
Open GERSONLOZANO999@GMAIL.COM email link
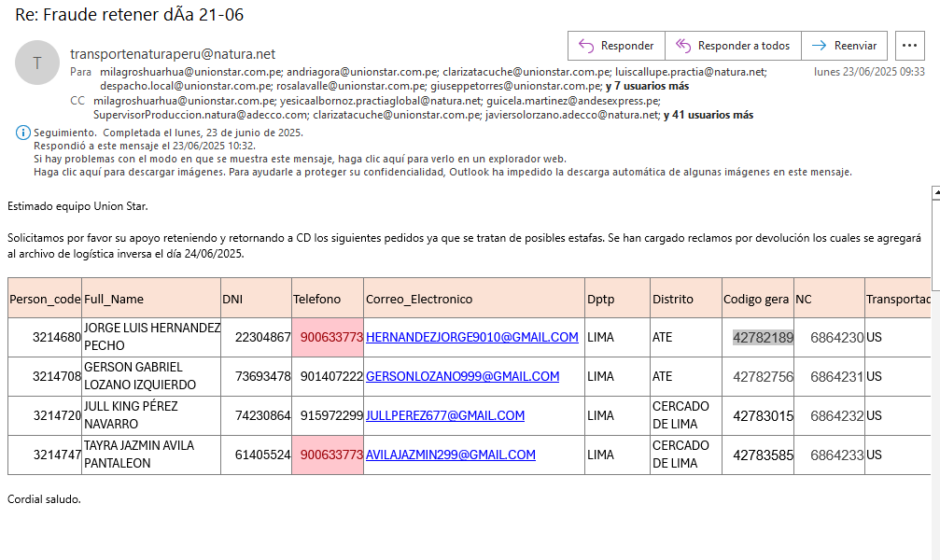462,376
